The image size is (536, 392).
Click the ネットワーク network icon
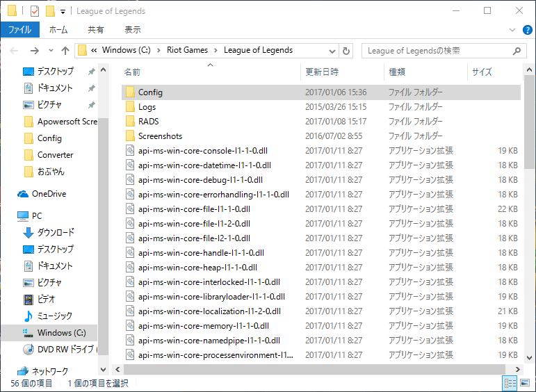coord(23,371)
